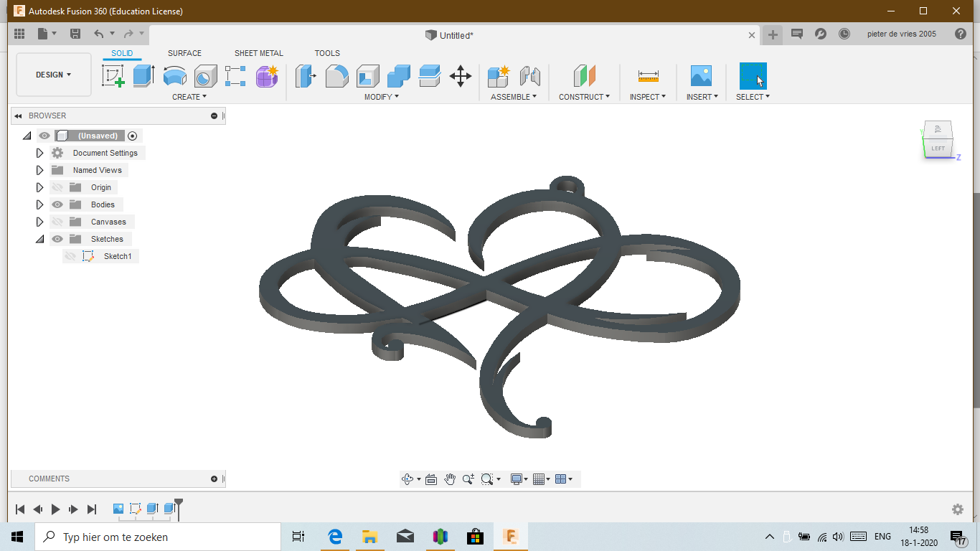The height and width of the screenshot is (551, 980).
Task: Toggle visibility of the Unsaved component
Action: pos(44,136)
